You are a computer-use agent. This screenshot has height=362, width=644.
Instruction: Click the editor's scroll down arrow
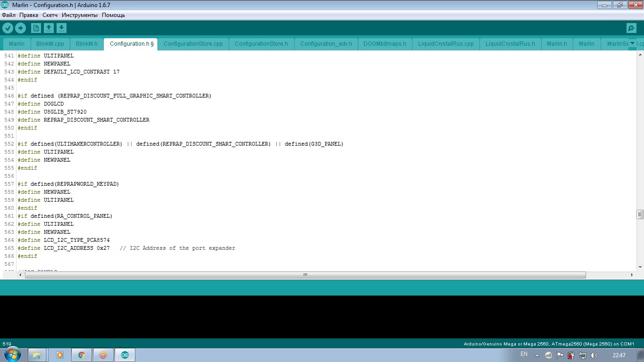click(x=640, y=267)
